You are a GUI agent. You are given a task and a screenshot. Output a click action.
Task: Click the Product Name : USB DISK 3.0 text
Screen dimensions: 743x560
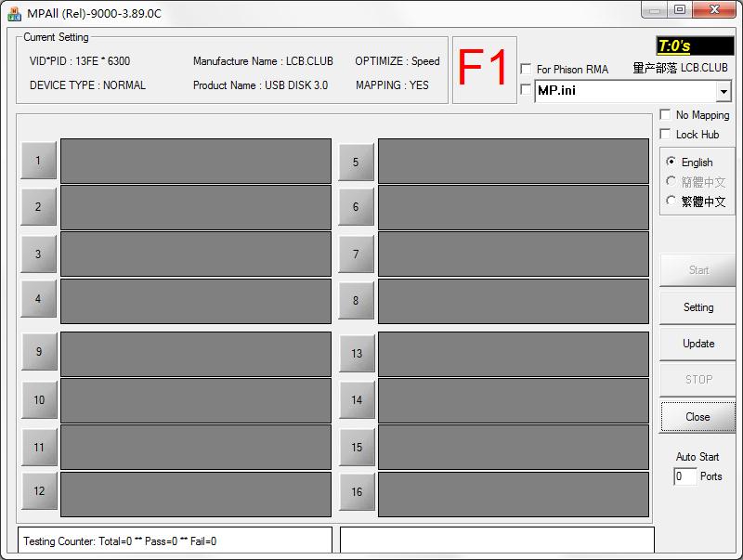(x=260, y=85)
